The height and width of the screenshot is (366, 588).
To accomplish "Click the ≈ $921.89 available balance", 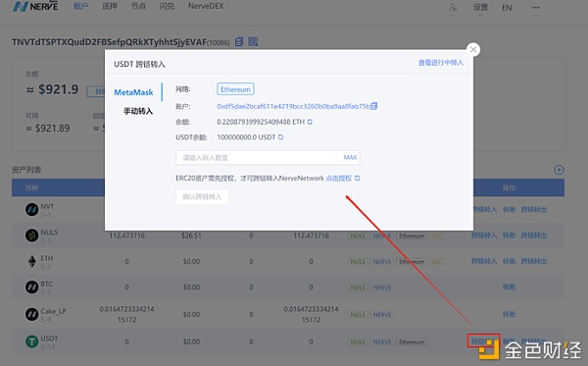I will pyautogui.click(x=48, y=129).
